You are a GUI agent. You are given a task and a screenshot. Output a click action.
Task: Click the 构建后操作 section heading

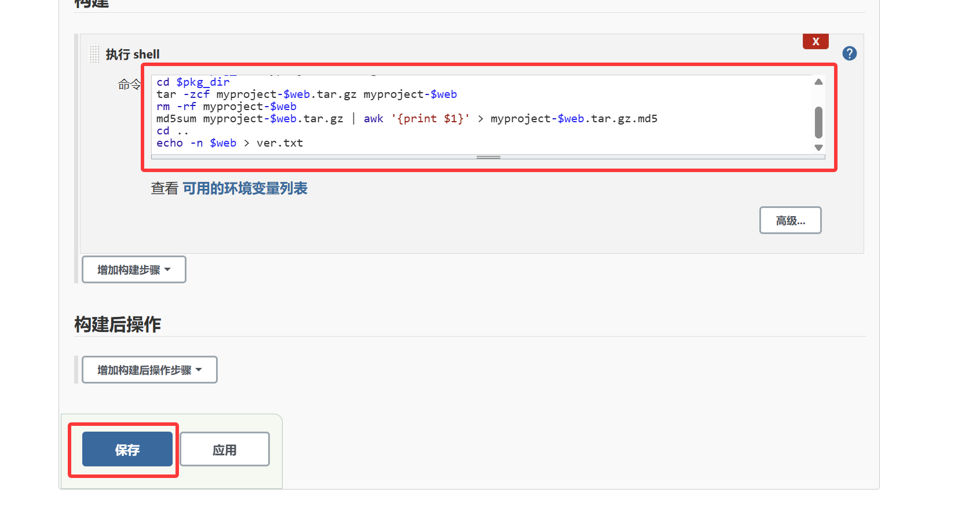pos(118,324)
